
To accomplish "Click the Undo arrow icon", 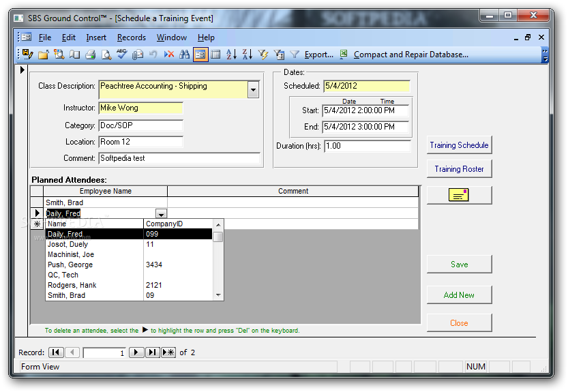I will [x=153, y=55].
